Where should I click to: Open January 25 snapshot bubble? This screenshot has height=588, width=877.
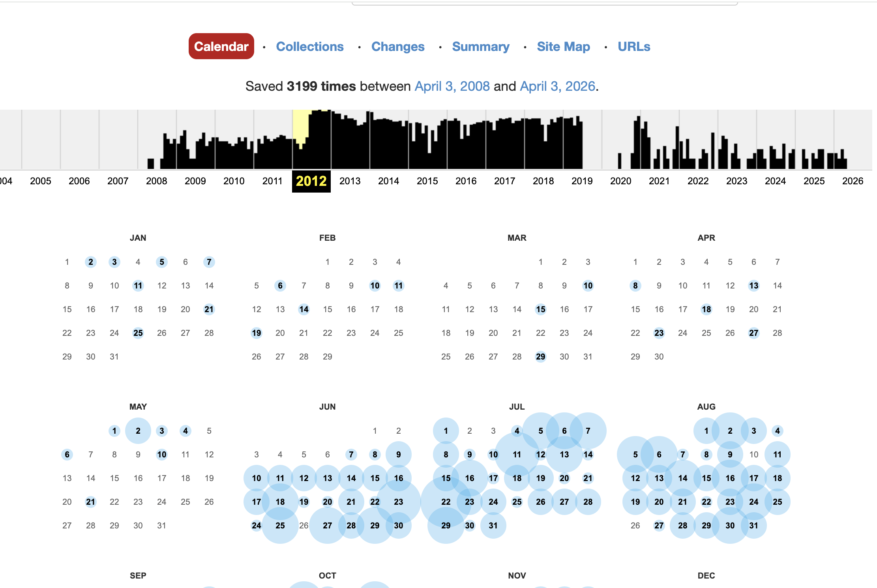pos(138,333)
